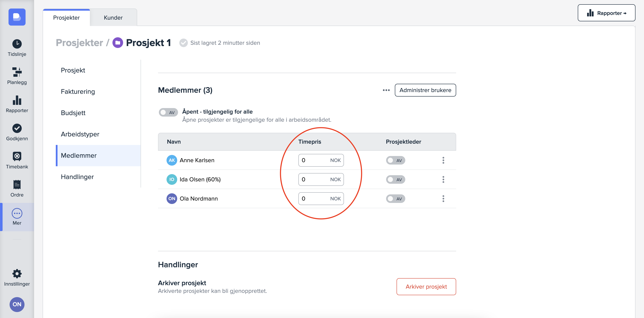The width and height of the screenshot is (644, 318).
Task: Expand the Mer menu in sidebar
Action: click(x=17, y=217)
